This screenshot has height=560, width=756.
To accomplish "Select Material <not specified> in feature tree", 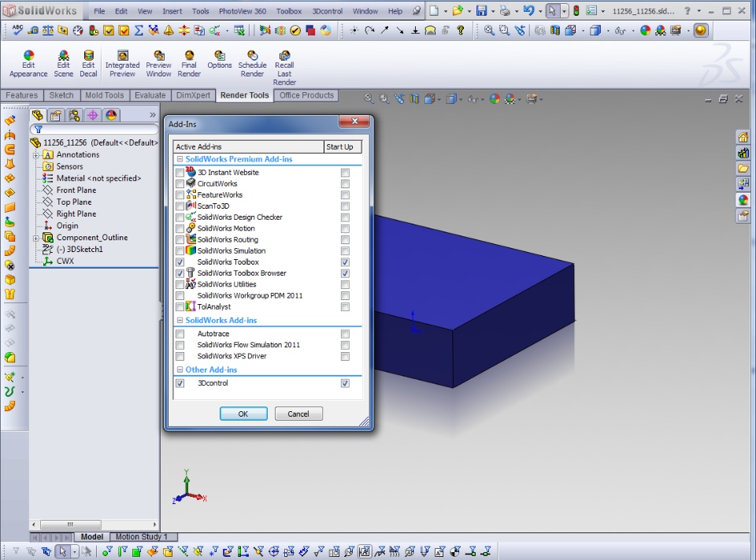I will (x=99, y=179).
